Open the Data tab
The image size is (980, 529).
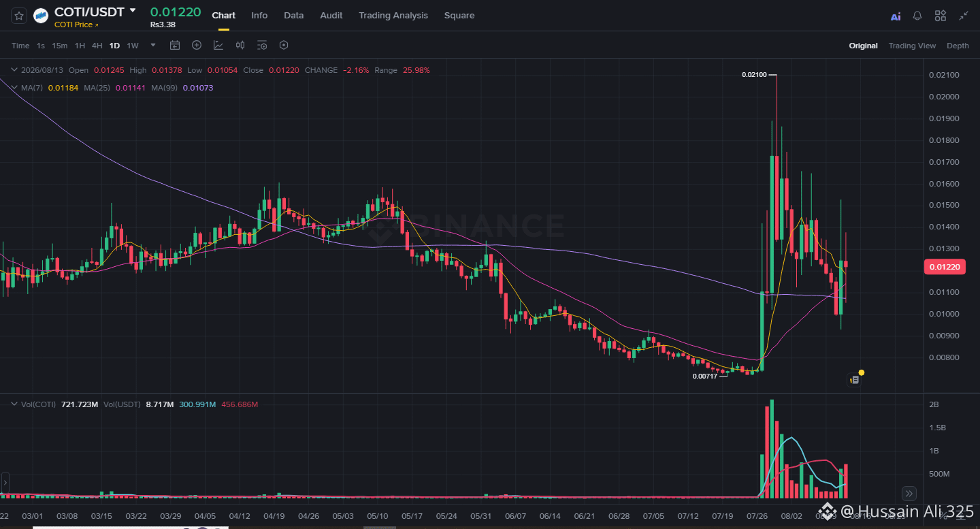[294, 15]
